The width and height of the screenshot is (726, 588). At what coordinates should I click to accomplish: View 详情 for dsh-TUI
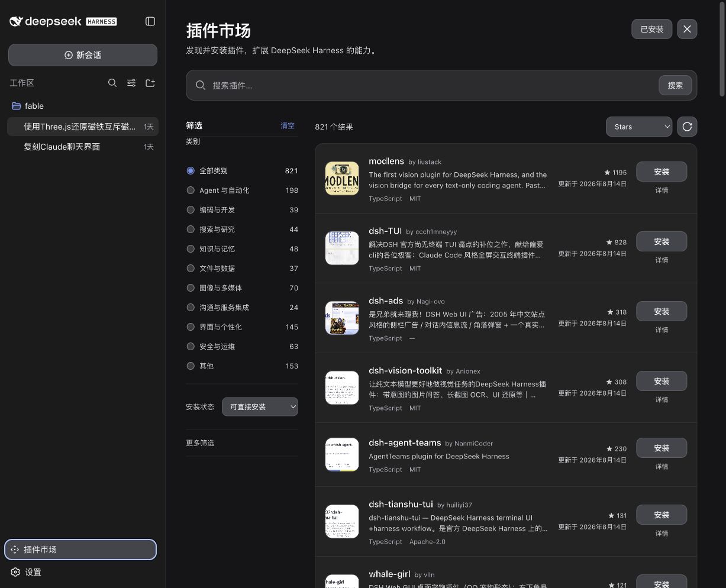coord(662,260)
